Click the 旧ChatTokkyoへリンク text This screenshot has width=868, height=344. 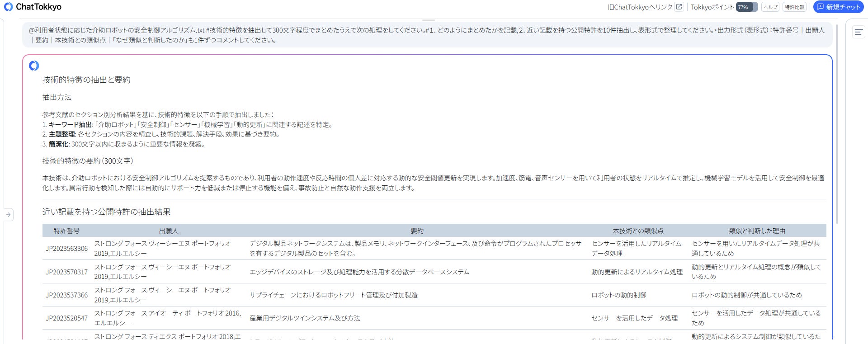tap(640, 7)
